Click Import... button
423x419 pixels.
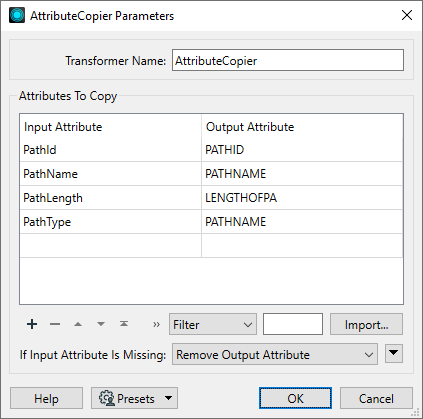pyautogui.click(x=366, y=324)
